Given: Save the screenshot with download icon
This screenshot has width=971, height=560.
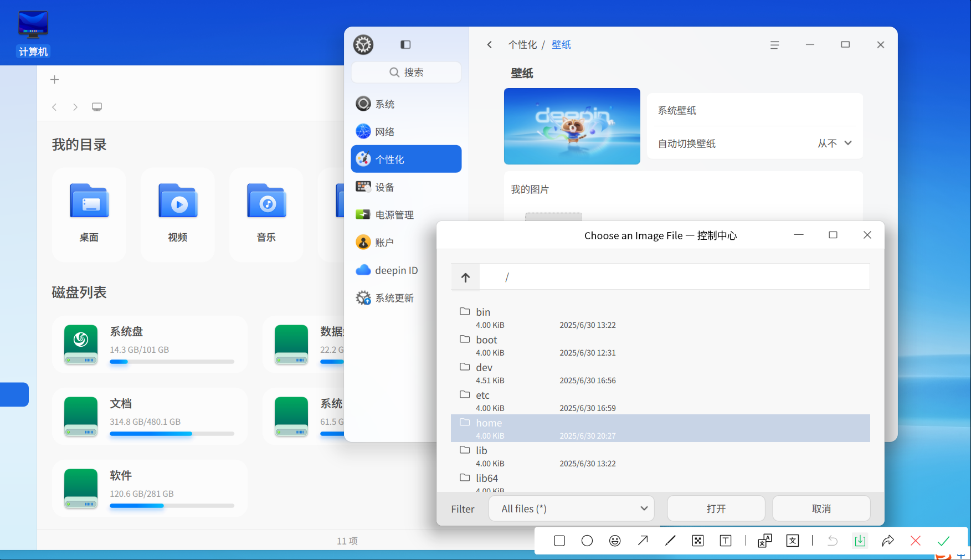Looking at the screenshot, I should coord(860,541).
